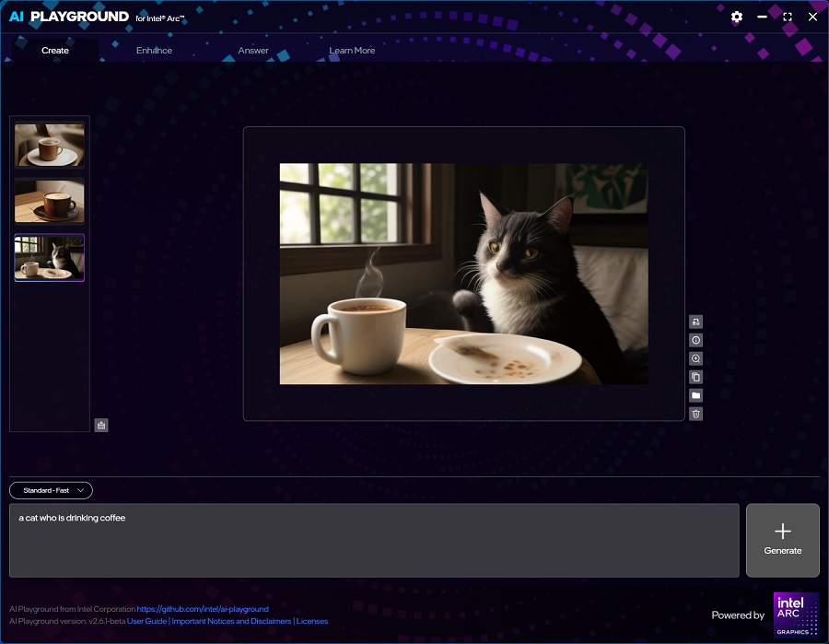829x644 pixels.
Task: Open the Answer tab
Action: pyautogui.click(x=253, y=51)
